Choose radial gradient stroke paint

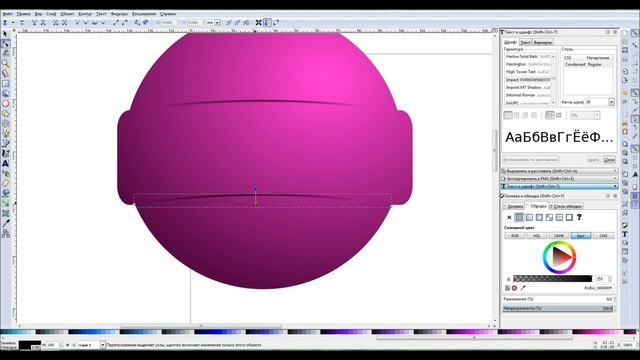539,218
